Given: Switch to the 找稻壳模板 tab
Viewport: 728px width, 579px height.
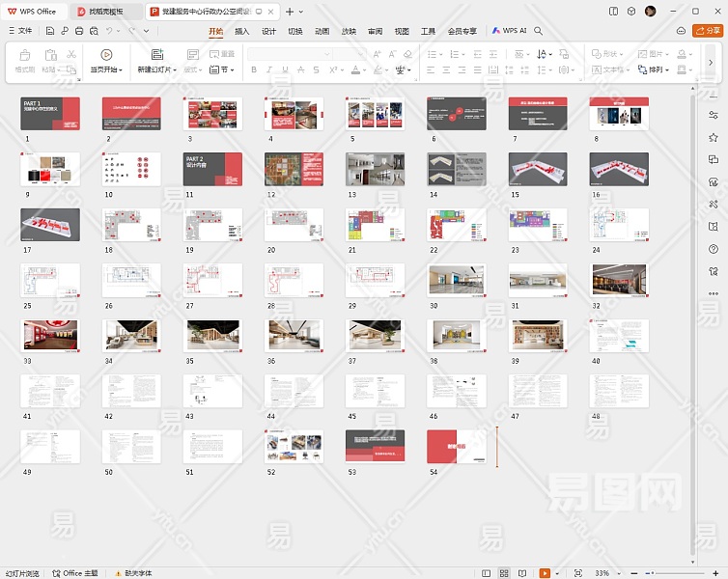Looking at the screenshot, I should tap(105, 12).
